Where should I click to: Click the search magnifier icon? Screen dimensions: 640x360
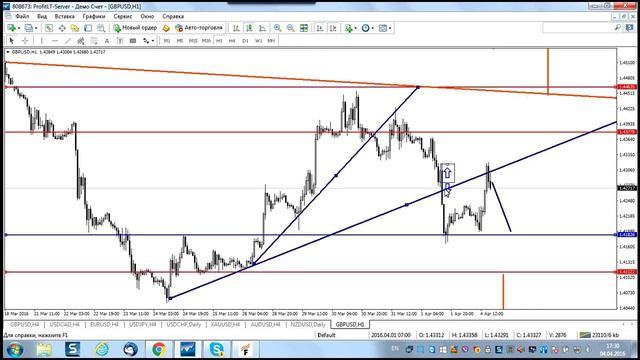click(618, 27)
